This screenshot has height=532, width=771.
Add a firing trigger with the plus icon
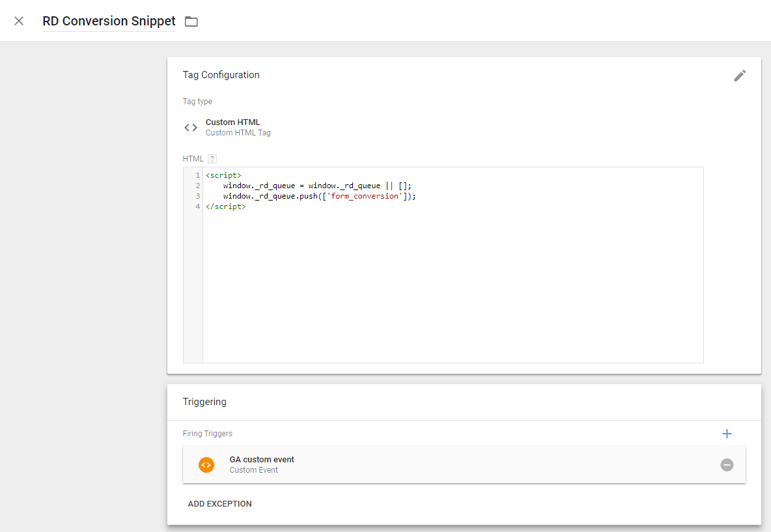(727, 434)
